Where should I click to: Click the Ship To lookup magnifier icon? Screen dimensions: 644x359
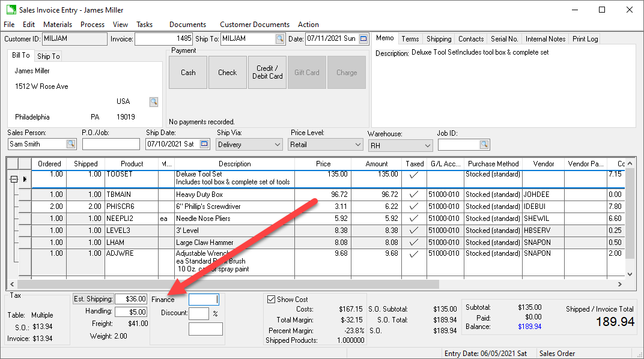280,39
